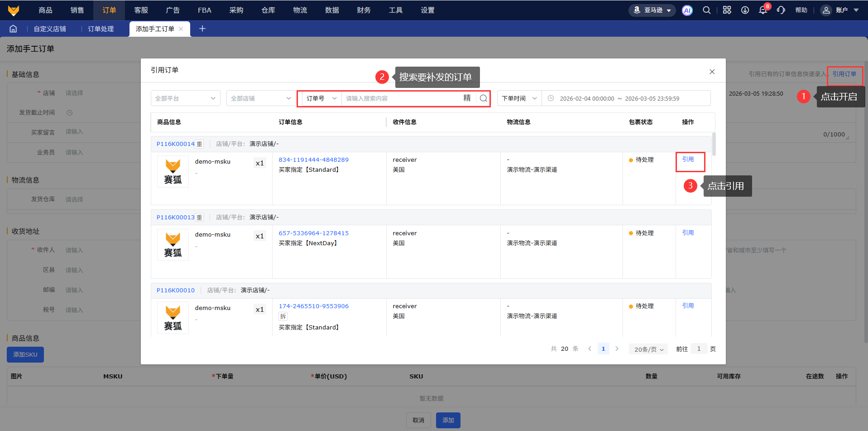Open the notifications bell
This screenshot has width=868, height=431.
(x=763, y=10)
